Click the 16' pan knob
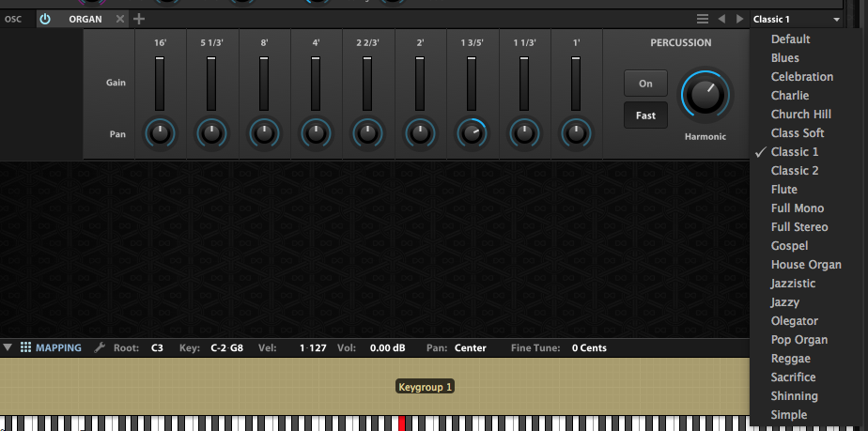Screen dimensions: 868x431 pyautogui.click(x=160, y=134)
